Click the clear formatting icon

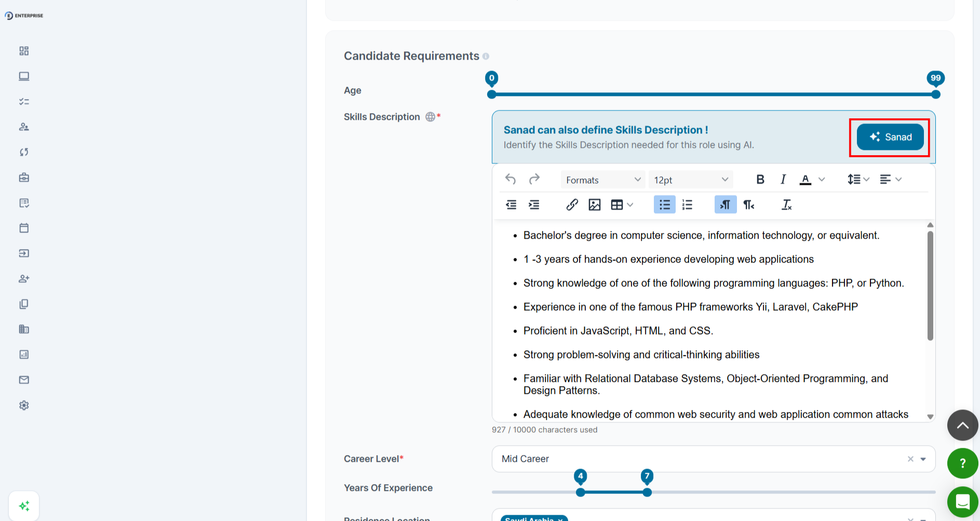point(786,205)
